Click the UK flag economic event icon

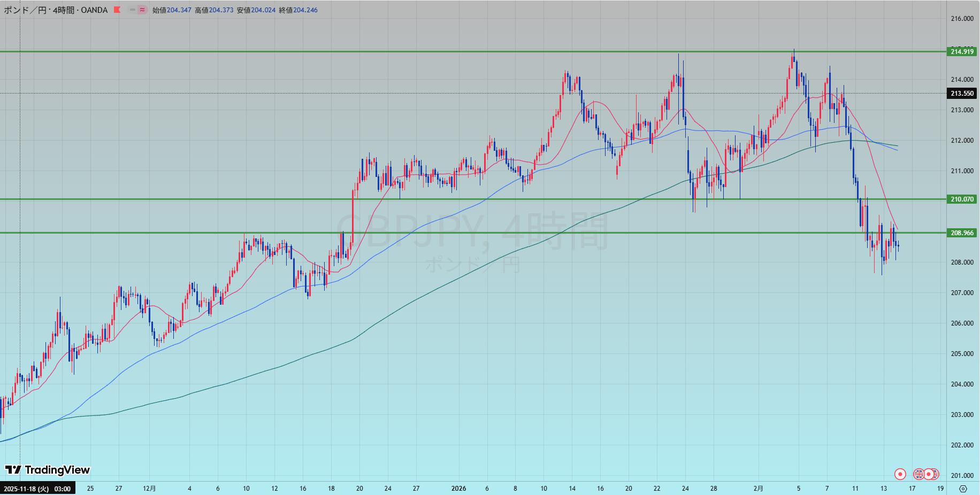tap(918, 474)
